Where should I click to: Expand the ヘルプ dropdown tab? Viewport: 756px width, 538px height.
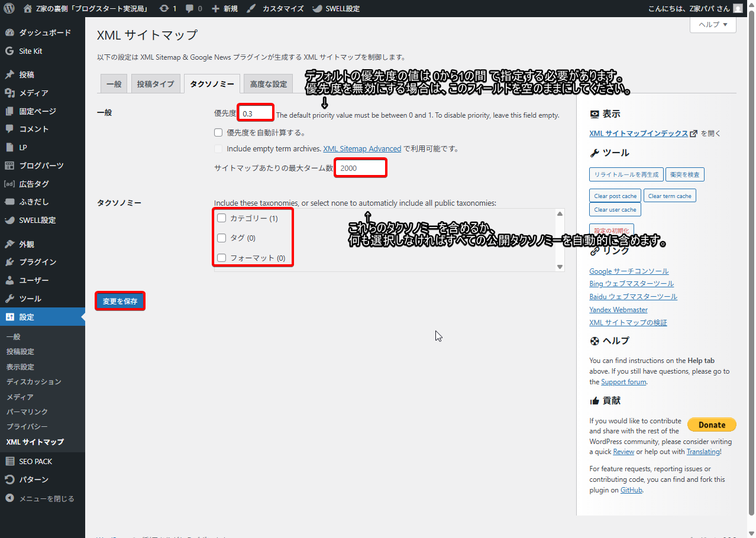tap(713, 24)
